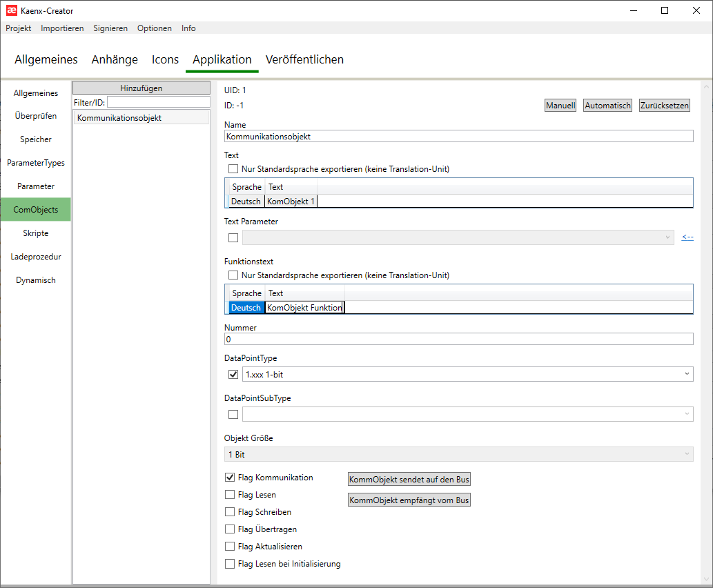
Task: Switch to the Icons tab
Action: coord(165,59)
